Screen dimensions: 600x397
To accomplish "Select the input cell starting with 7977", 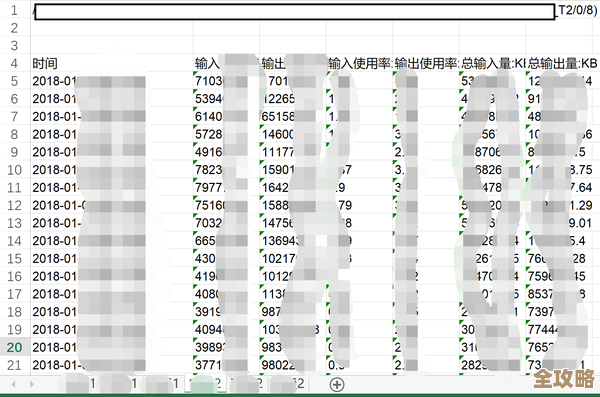I will tap(226, 188).
